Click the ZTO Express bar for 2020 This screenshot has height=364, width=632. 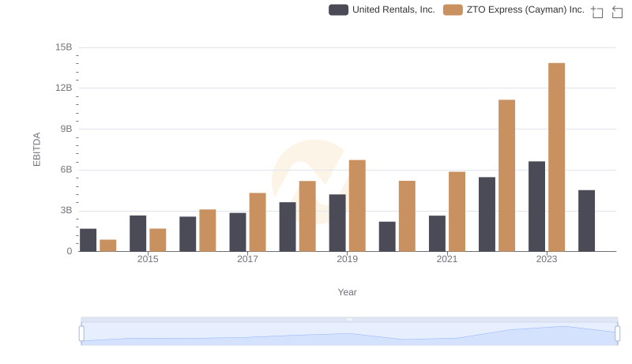tap(407, 216)
